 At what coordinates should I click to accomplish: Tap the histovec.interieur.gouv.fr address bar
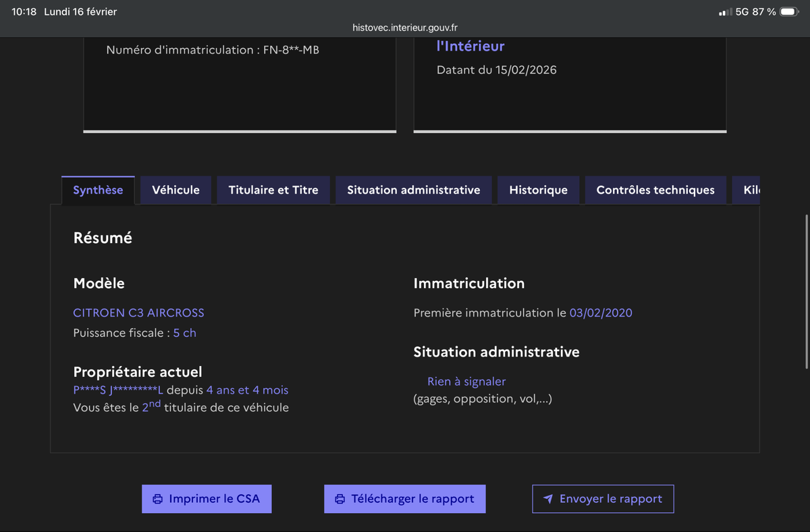[x=405, y=28]
